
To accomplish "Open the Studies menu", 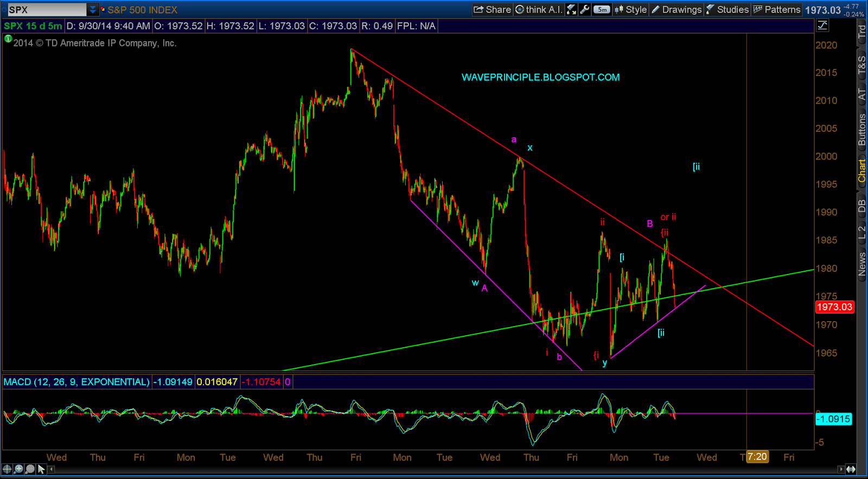I will tap(727, 9).
